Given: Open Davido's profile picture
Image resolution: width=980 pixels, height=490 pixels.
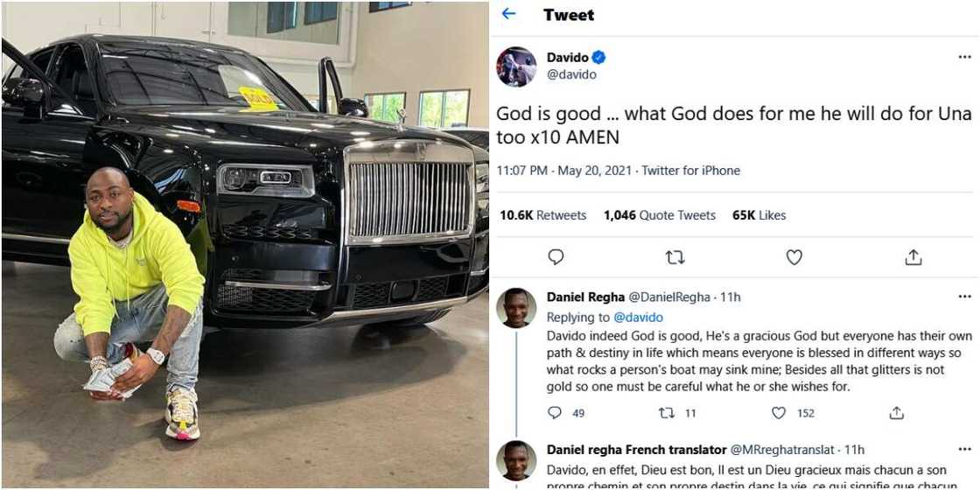Looking at the screenshot, I should point(516,66).
